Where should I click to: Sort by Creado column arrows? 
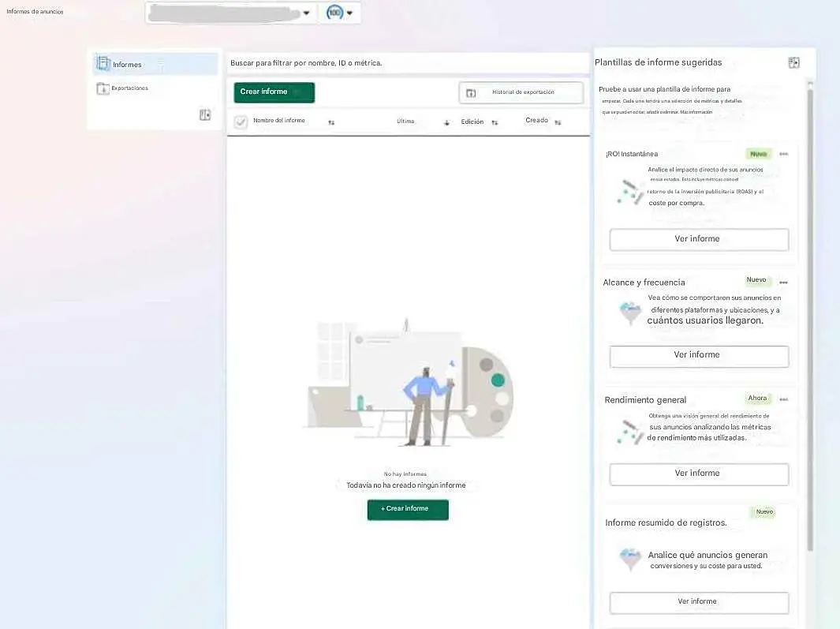pyautogui.click(x=558, y=122)
